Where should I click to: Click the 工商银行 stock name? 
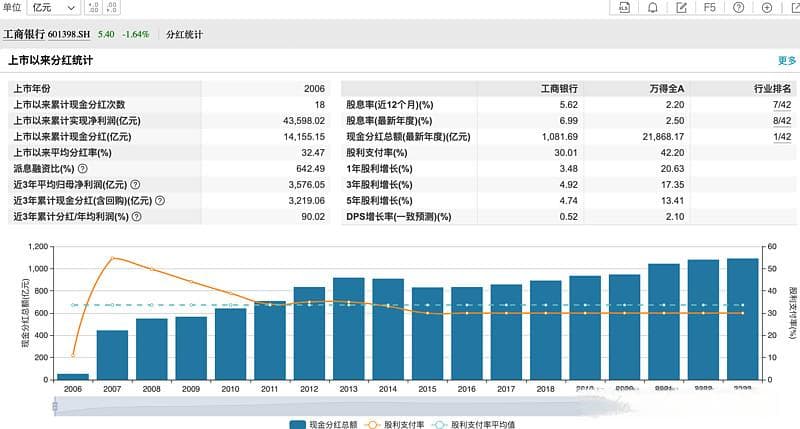[24, 34]
